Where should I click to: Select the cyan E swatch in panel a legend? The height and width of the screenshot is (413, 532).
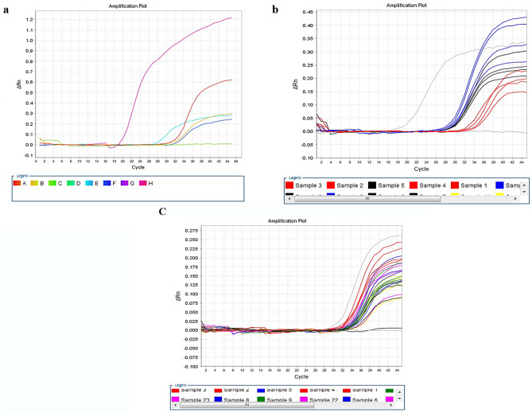[89, 183]
